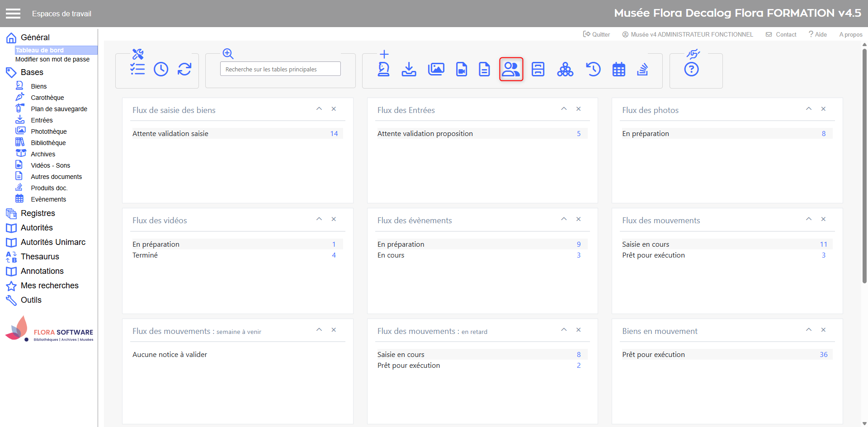Open Modifier son mot de passe
Image resolution: width=868 pixels, height=427 pixels.
click(x=52, y=59)
